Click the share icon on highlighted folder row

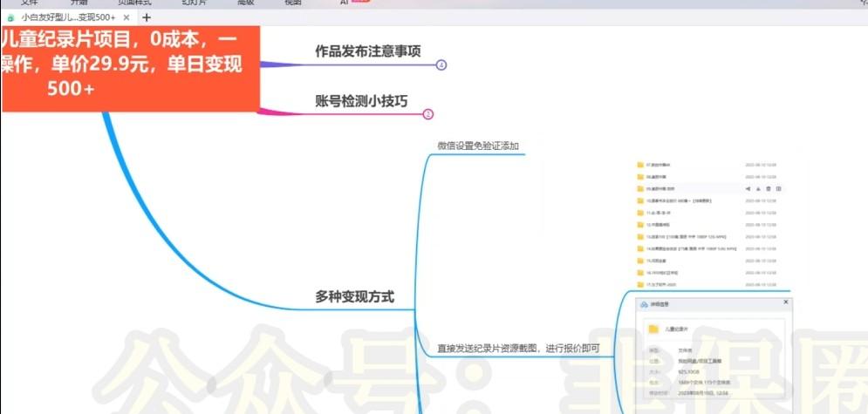[x=748, y=188]
